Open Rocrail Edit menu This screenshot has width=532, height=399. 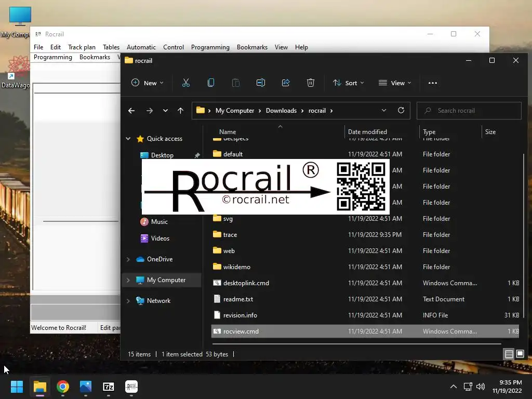(55, 47)
